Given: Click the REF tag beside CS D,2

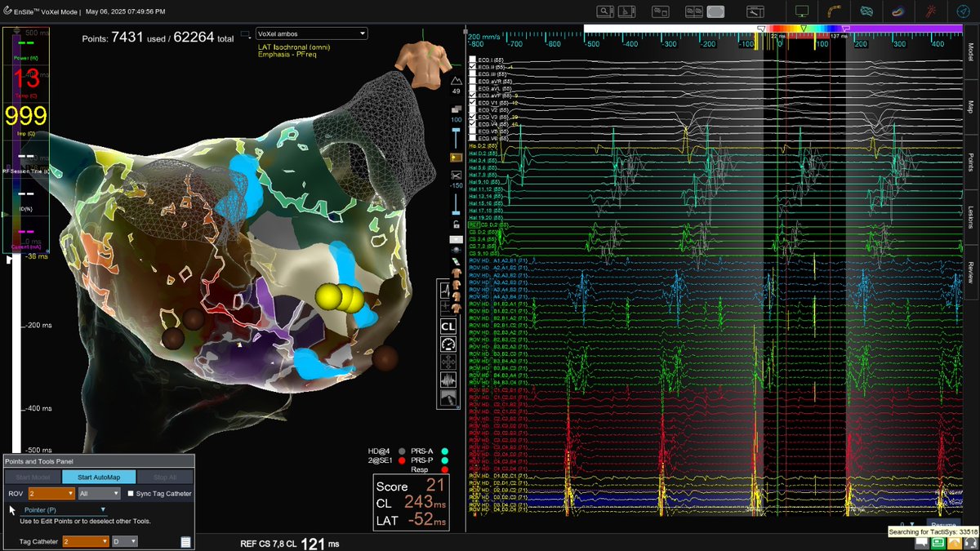Looking at the screenshot, I should (x=473, y=223).
